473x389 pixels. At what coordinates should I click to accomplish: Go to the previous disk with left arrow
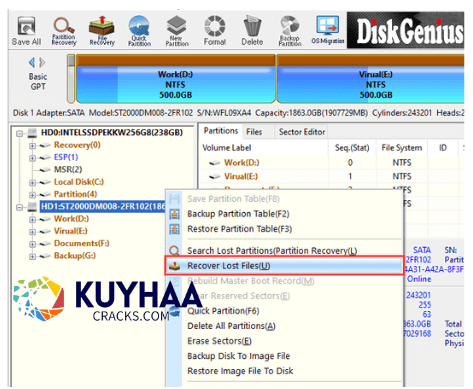click(32, 62)
